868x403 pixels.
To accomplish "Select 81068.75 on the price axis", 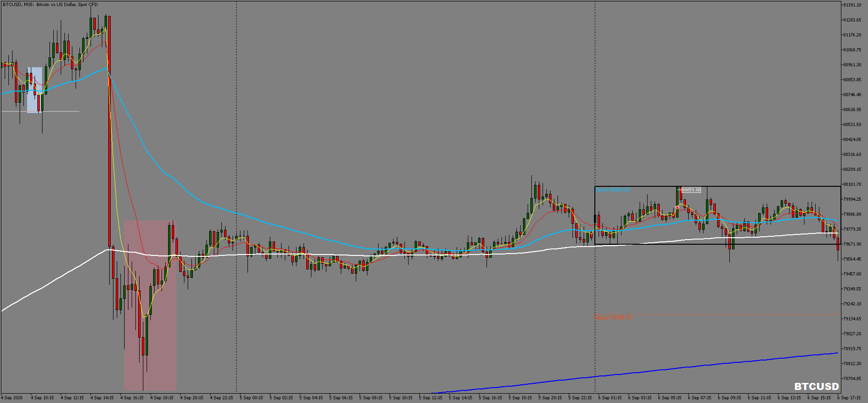I will [852, 50].
